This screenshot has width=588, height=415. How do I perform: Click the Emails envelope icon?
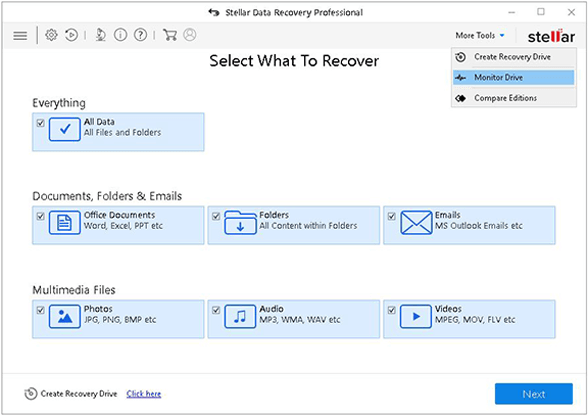[416, 223]
